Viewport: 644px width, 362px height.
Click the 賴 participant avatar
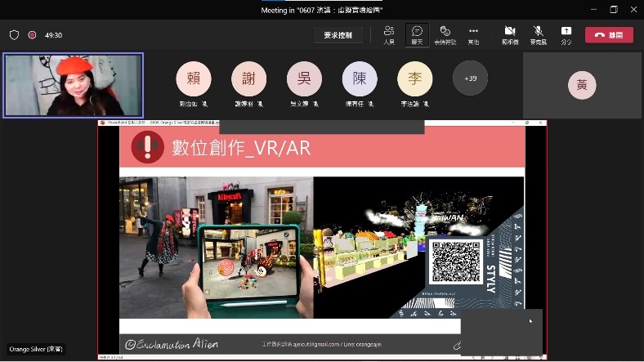194,79
